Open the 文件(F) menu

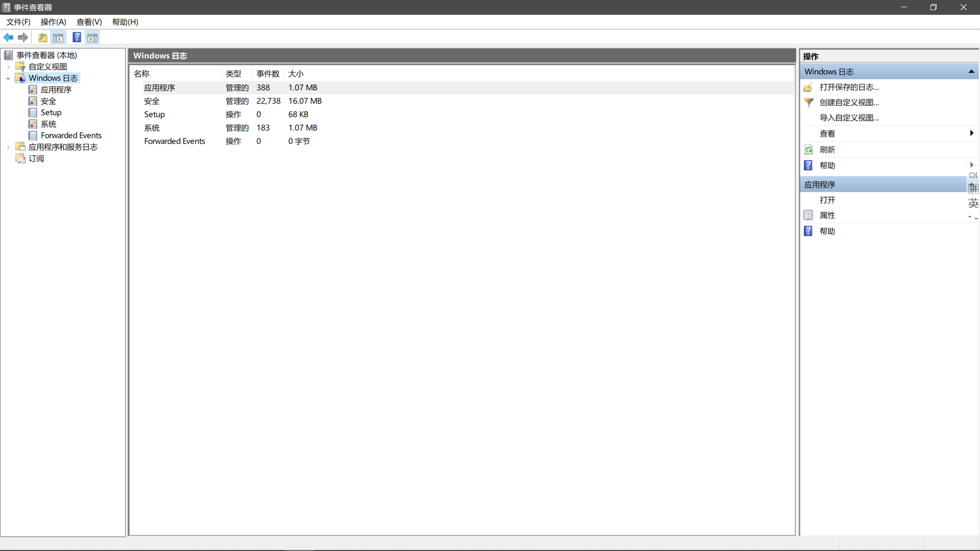point(18,22)
